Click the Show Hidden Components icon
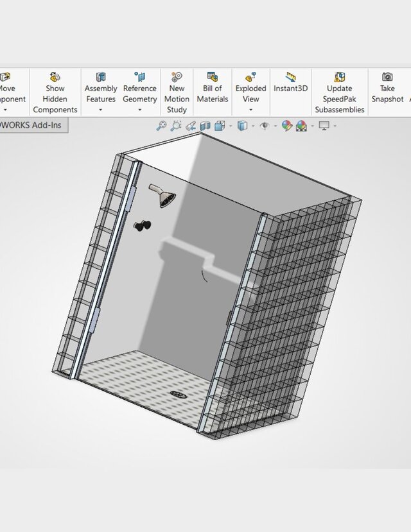 55,77
